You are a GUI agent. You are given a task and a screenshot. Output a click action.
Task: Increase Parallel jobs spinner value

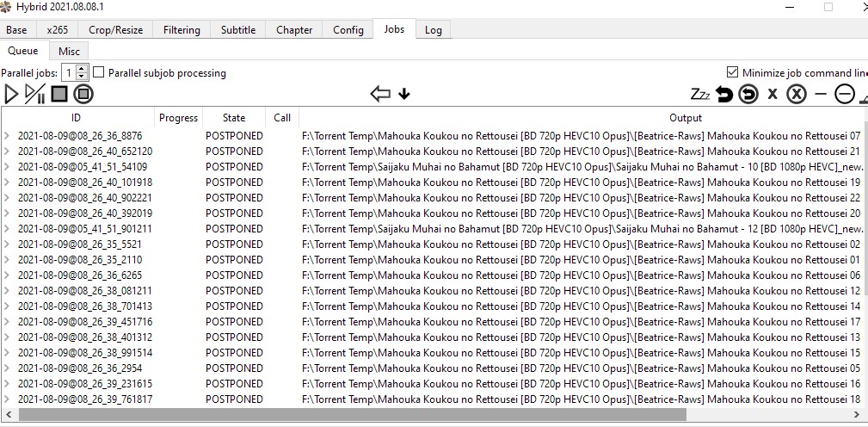click(83, 69)
